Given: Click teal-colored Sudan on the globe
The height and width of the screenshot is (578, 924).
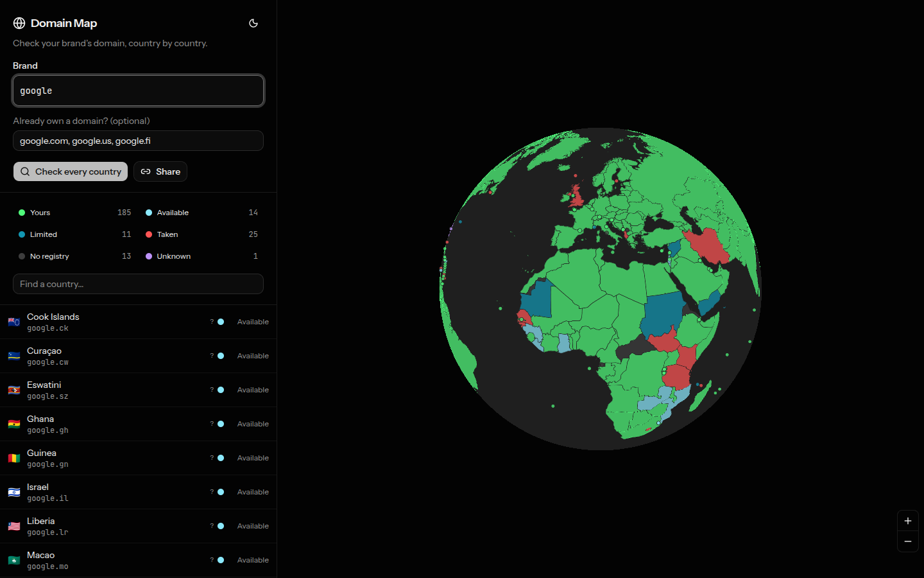Looking at the screenshot, I should click(x=664, y=315).
